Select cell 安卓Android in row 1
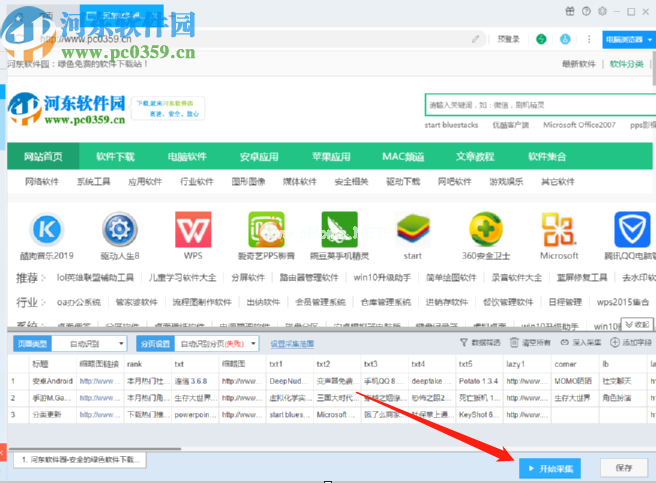The image size is (656, 483). pyautogui.click(x=53, y=381)
